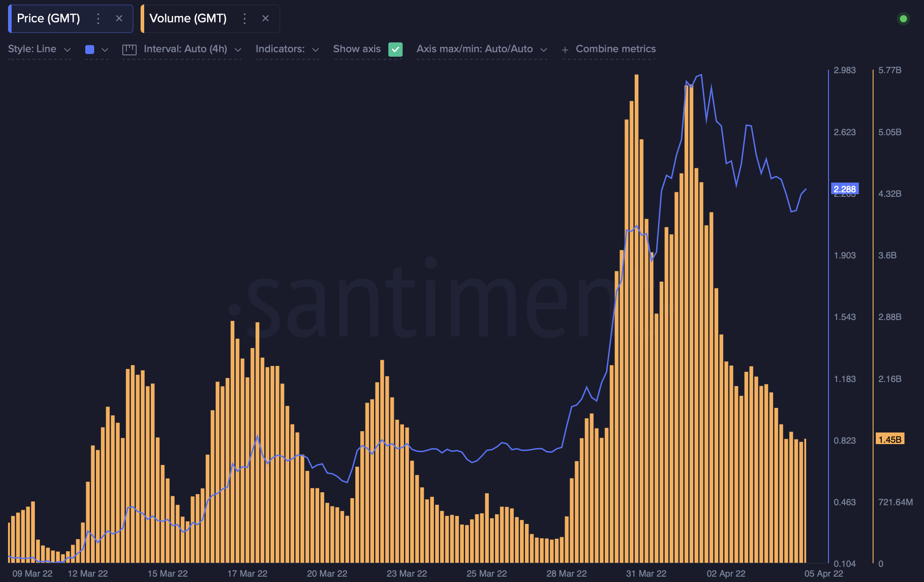Uncheck the Show axis checkbox
924x582 pixels.
click(395, 49)
